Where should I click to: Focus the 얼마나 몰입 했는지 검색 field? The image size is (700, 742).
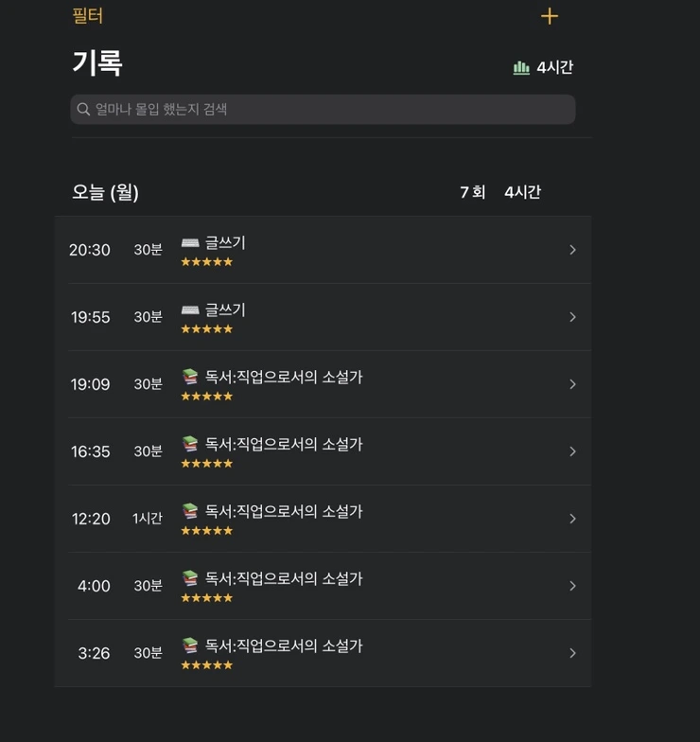(x=322, y=110)
